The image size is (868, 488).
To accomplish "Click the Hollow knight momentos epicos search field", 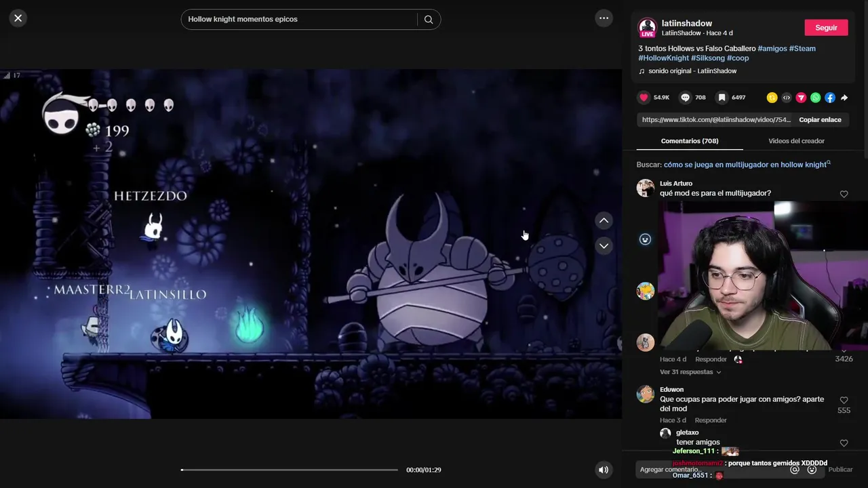I will click(299, 20).
